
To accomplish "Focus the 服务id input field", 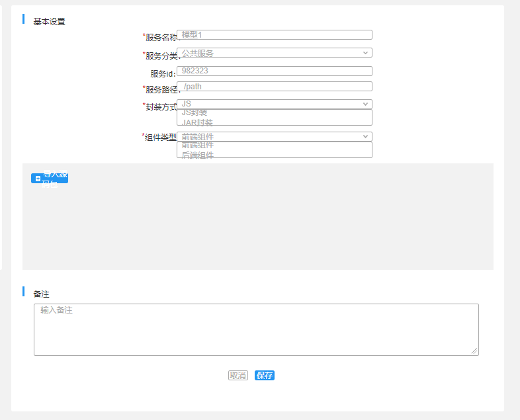I will (275, 71).
